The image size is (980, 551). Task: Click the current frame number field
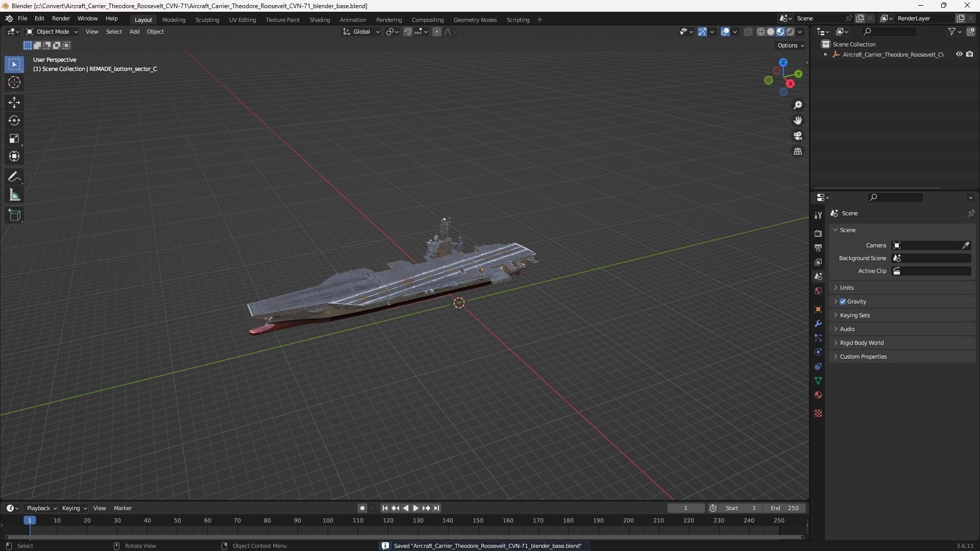(x=685, y=508)
